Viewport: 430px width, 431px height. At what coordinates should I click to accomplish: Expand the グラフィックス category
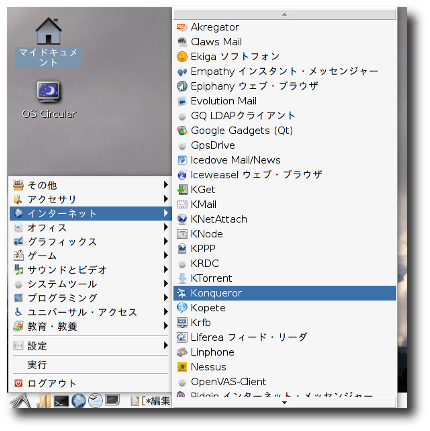coord(90,242)
